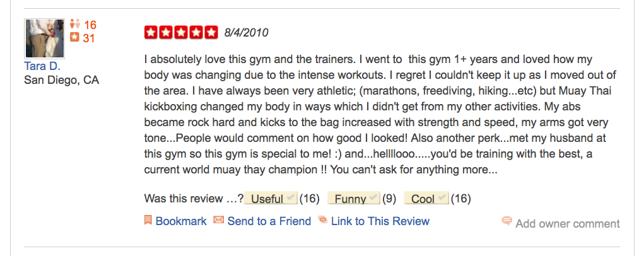Viewport: 644px width, 256px height.
Task: Click the chain icon beside Link to This Review
Action: point(323,221)
